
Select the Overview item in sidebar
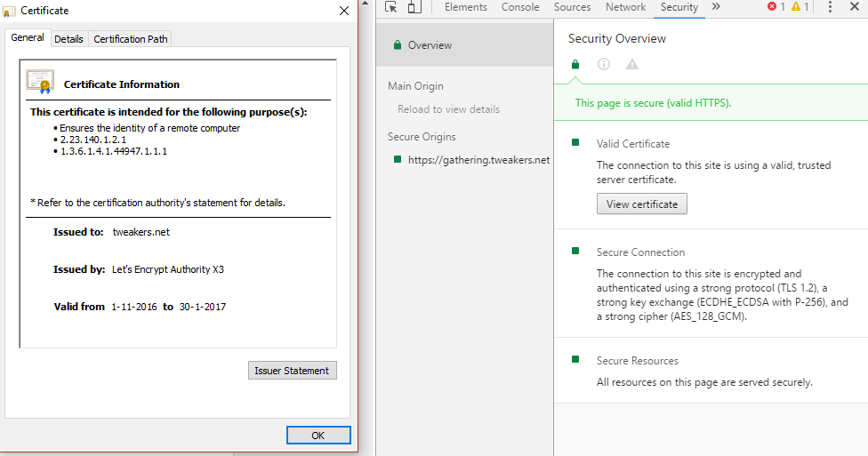tap(464, 45)
